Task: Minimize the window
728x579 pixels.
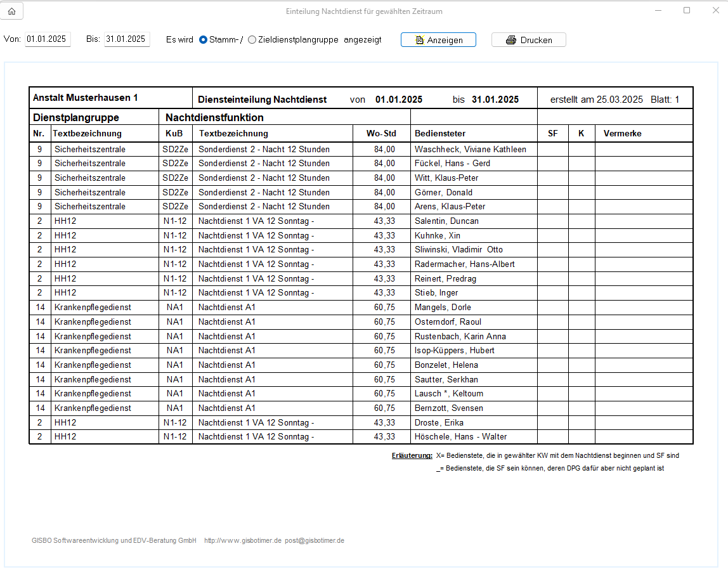Action: (x=658, y=11)
